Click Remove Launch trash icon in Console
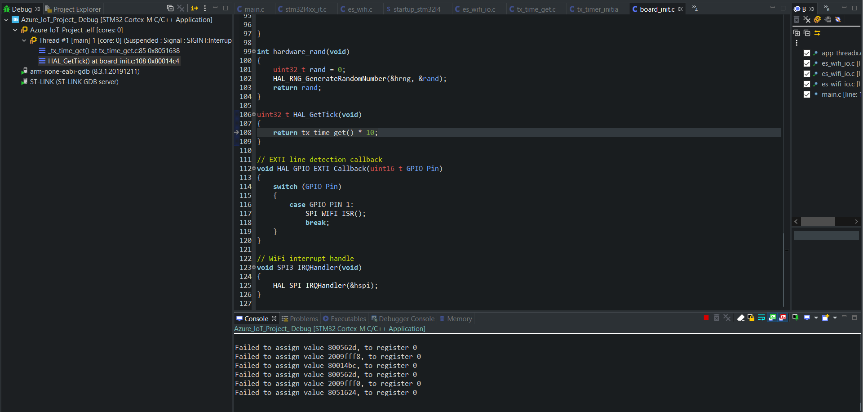This screenshot has height=412, width=868. coord(717,318)
